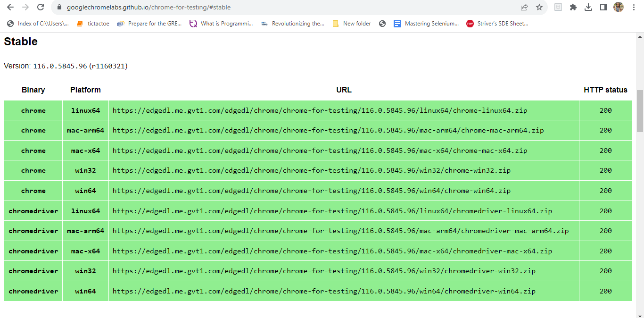Click scrollbar down arrow
This screenshot has height=318, width=644.
coord(640,315)
